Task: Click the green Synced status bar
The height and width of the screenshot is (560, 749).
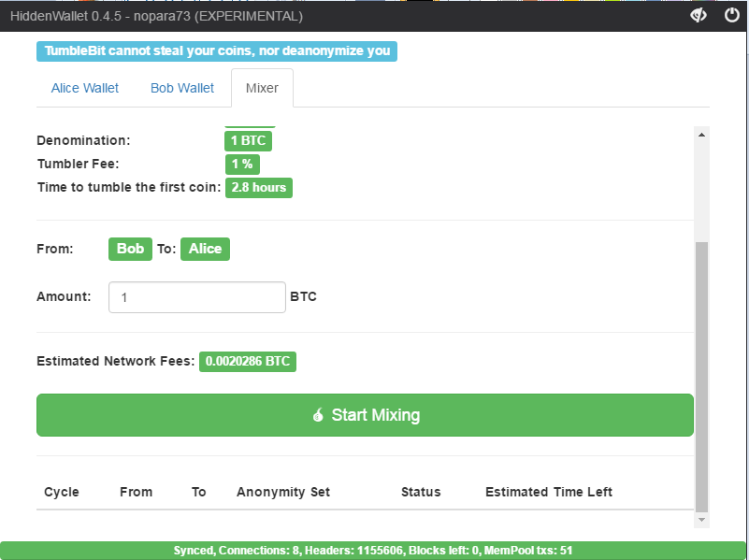Action: click(x=373, y=551)
